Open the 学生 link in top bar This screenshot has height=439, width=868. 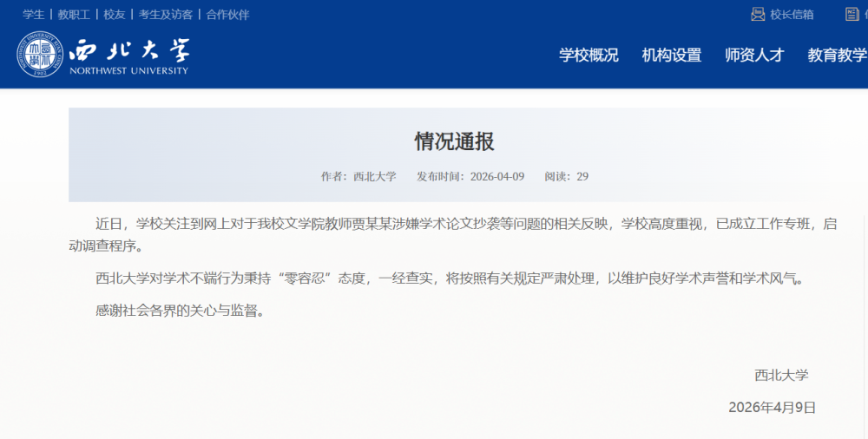coord(34,15)
